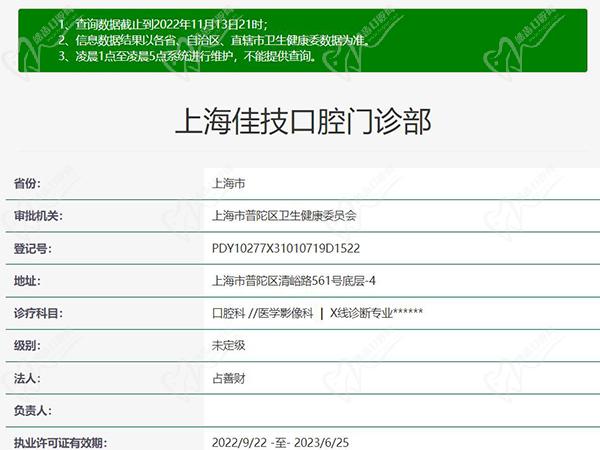Select the level value 未定级
600x450 pixels.
[229, 346]
